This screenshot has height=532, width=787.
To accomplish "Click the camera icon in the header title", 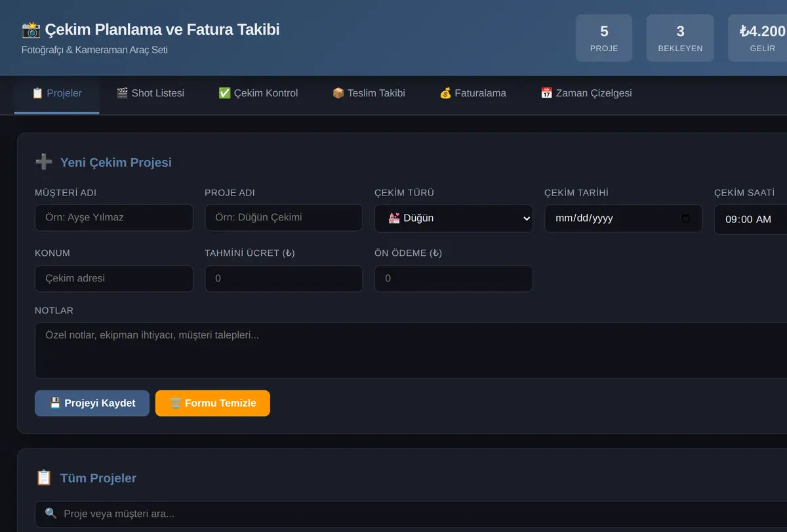I will 31,30.
